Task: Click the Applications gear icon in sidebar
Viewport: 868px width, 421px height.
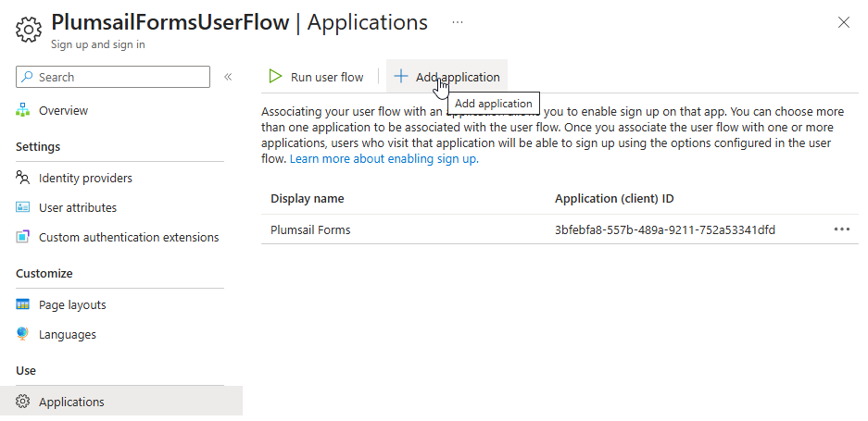Action: 23,402
